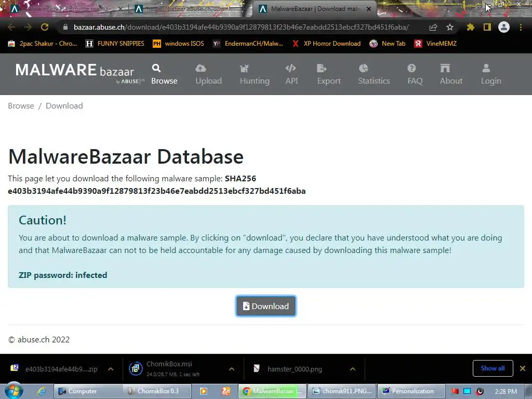Open the About nav item

[451, 74]
